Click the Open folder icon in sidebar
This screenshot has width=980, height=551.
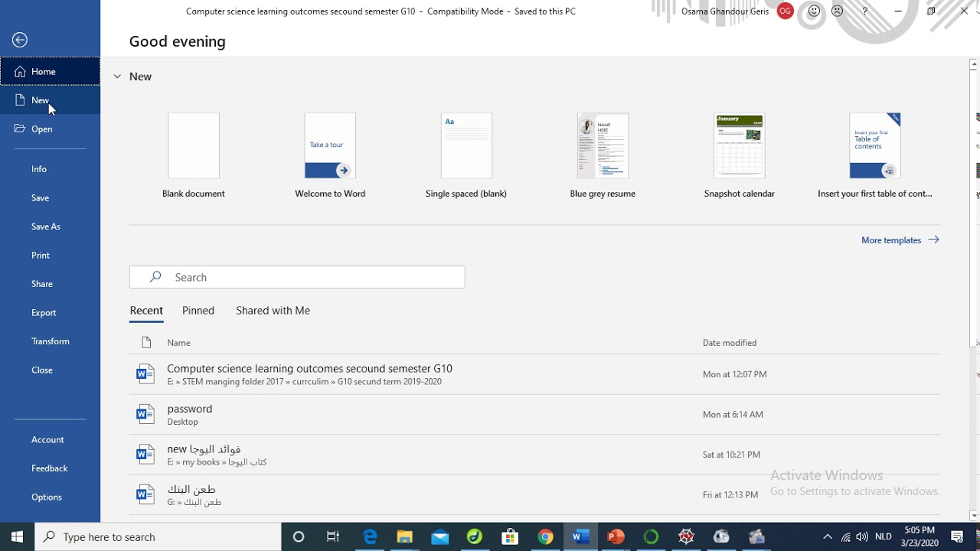pyautogui.click(x=20, y=129)
